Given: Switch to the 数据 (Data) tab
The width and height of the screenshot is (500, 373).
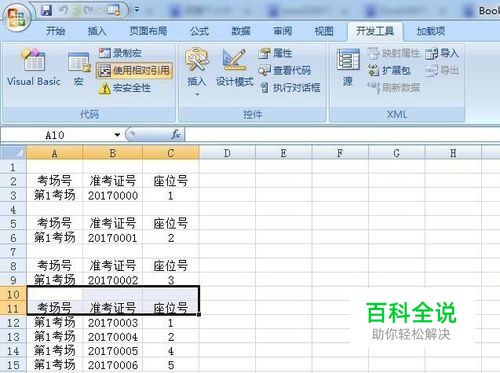Looking at the screenshot, I should [241, 31].
